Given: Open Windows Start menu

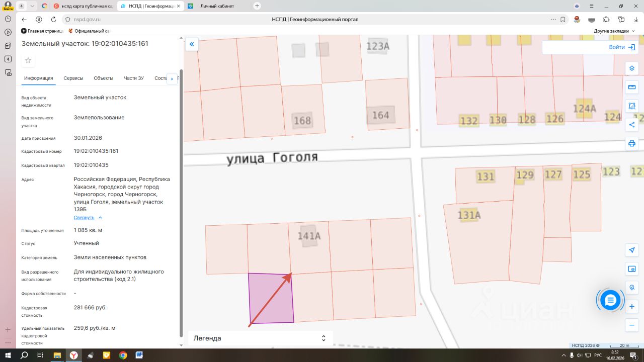Looking at the screenshot, I should (8, 355).
